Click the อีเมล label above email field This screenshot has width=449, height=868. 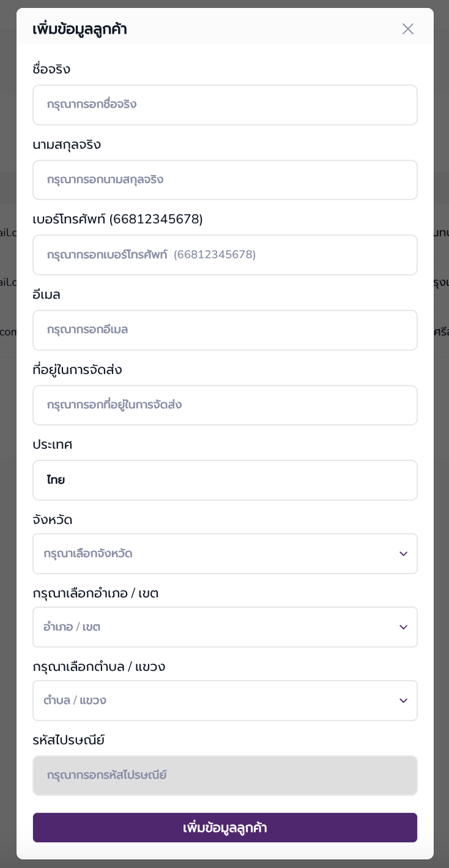click(46, 294)
